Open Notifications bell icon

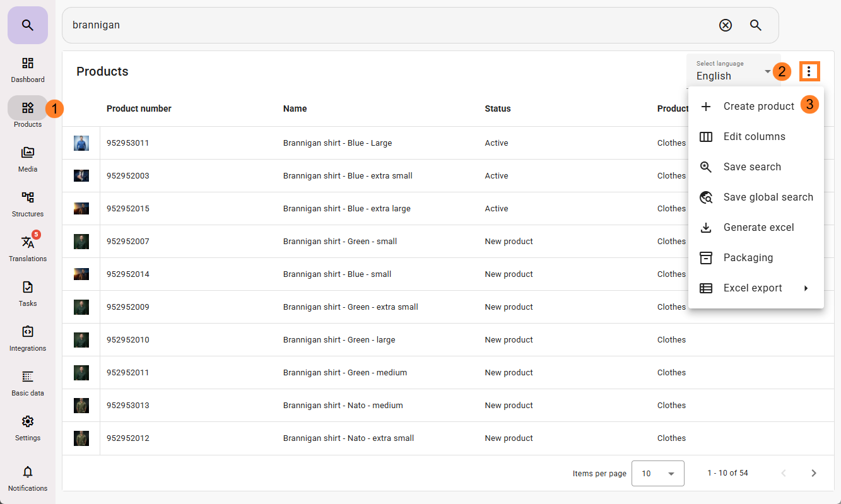point(28,478)
